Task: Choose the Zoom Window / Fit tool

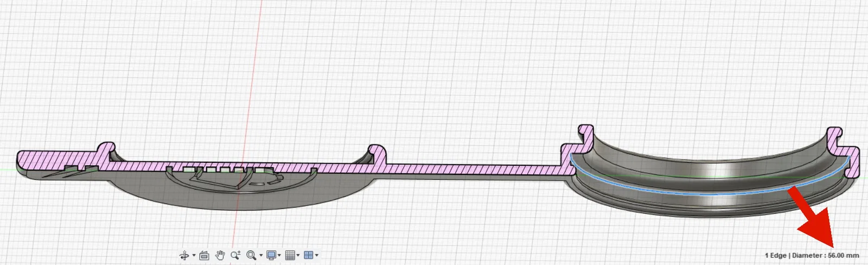Action: pos(251,255)
